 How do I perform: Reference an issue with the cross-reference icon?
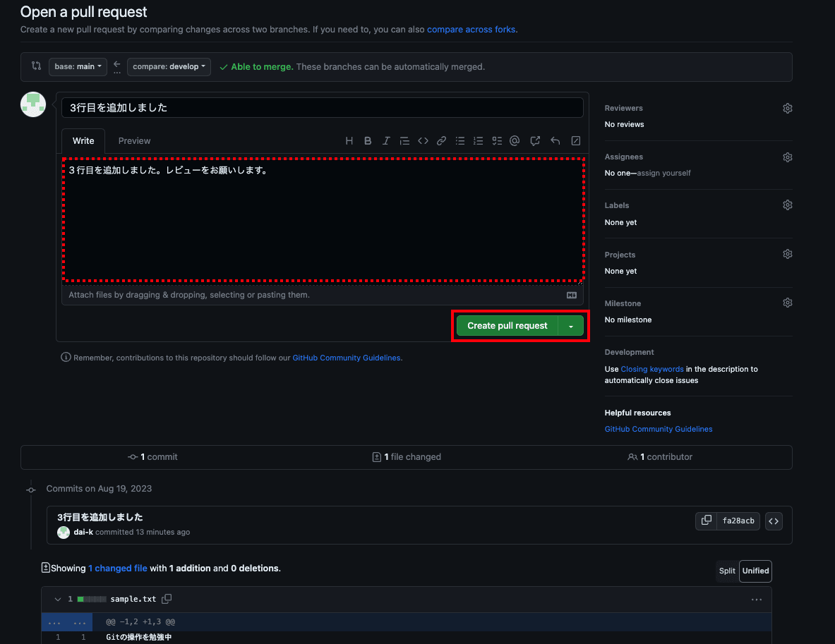click(x=535, y=140)
